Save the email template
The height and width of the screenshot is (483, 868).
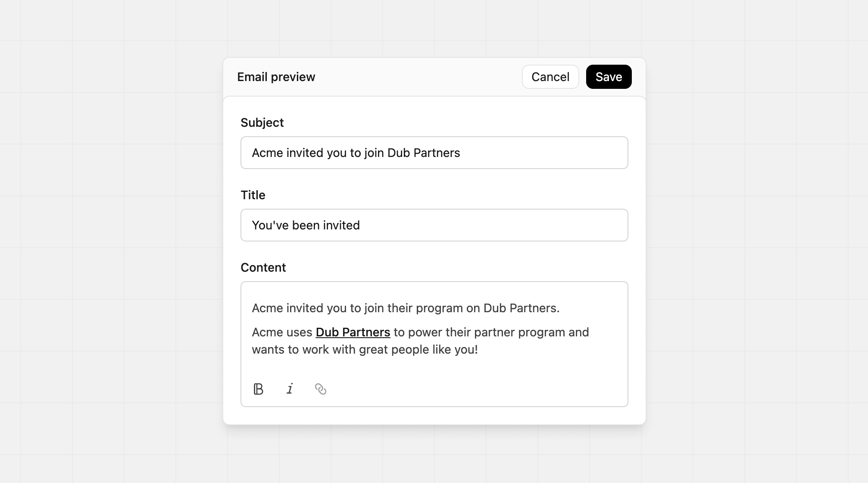point(609,76)
